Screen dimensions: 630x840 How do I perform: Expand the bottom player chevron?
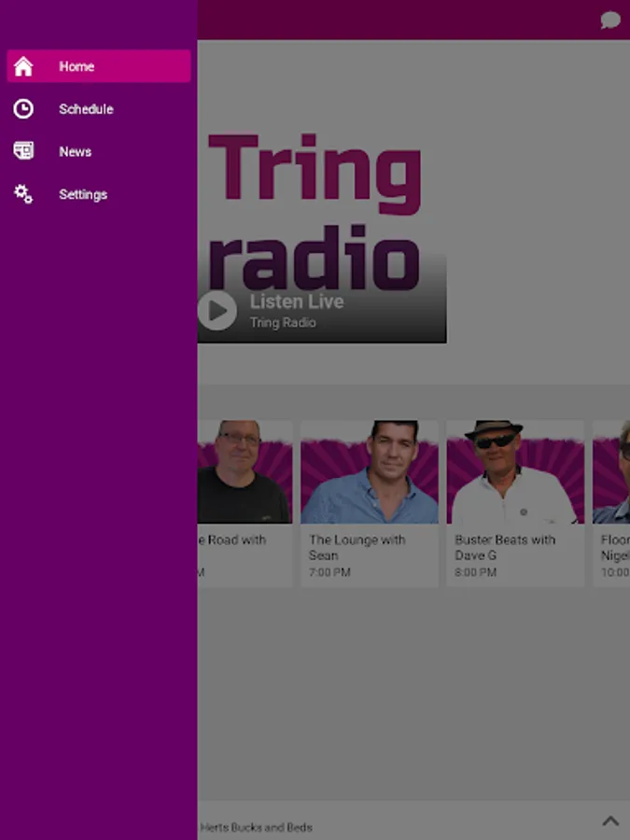pos(610,820)
